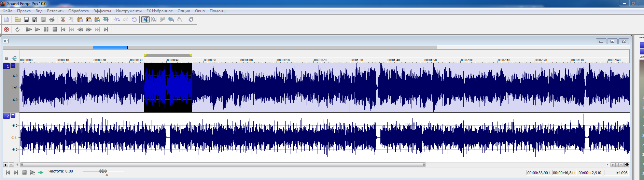Click the New document icon
The image size is (644, 180).
click(6, 20)
